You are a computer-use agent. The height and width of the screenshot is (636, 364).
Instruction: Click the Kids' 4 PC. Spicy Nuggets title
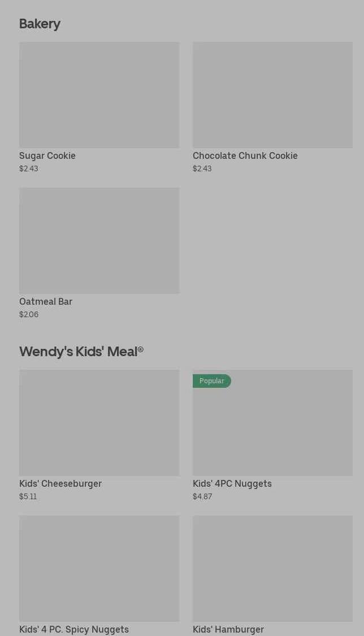[x=74, y=629]
